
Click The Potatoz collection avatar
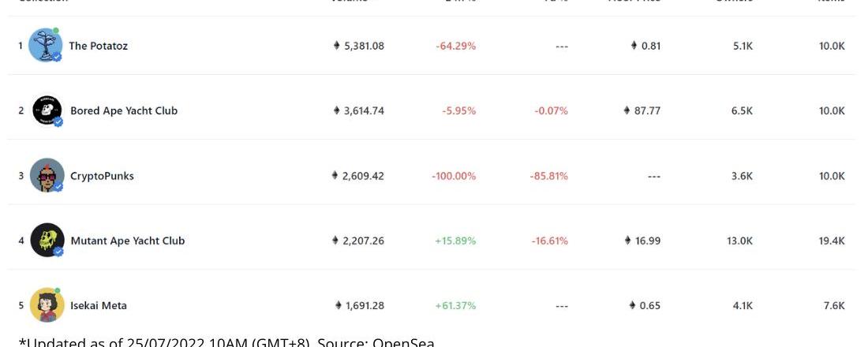(x=46, y=46)
